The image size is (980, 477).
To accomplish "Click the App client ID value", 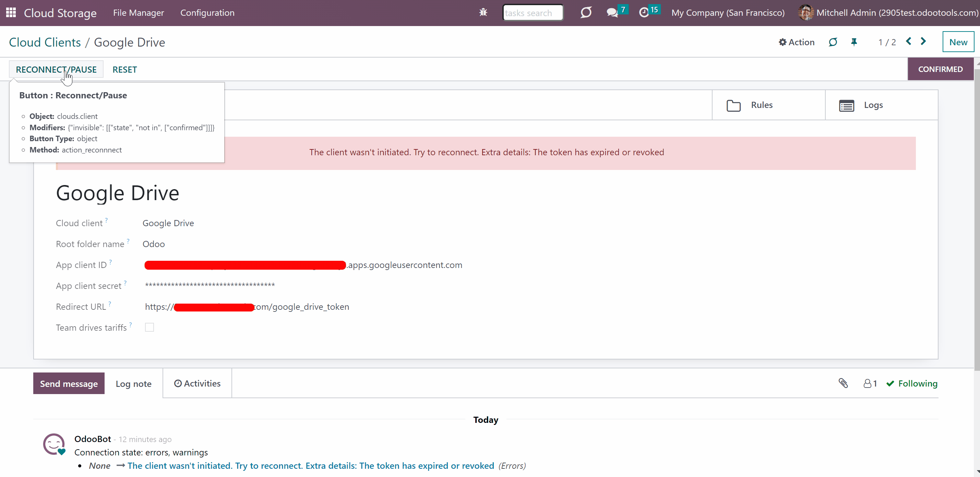I will (x=303, y=265).
